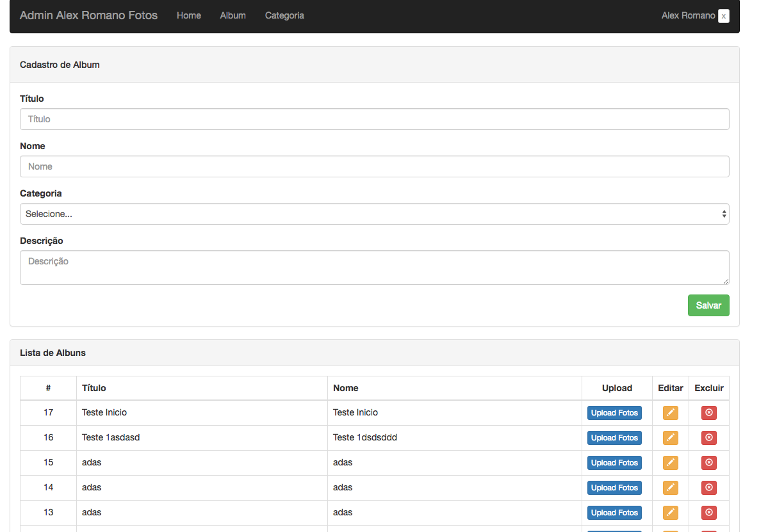The height and width of the screenshot is (532, 768).
Task: Click Upload Fotos for album 16
Action: (x=614, y=437)
